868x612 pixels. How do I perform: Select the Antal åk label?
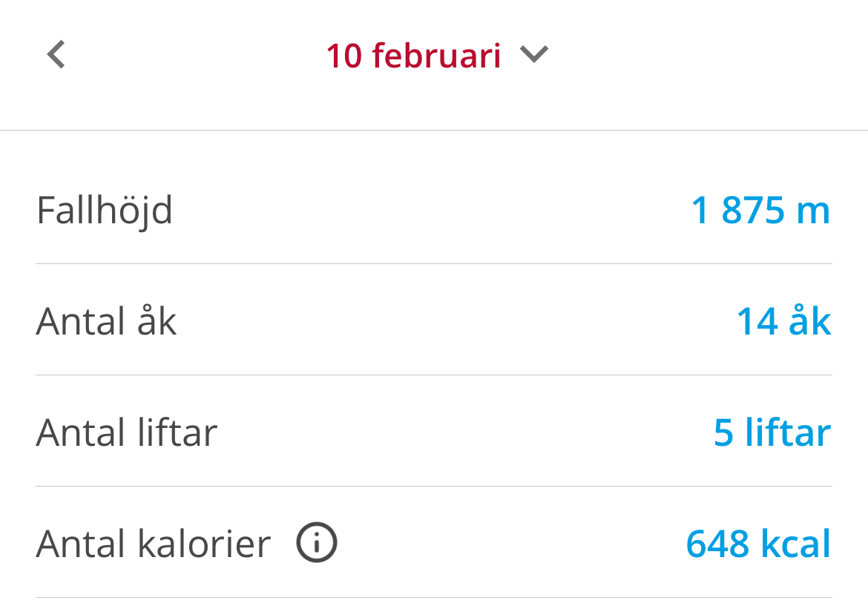pos(106,321)
